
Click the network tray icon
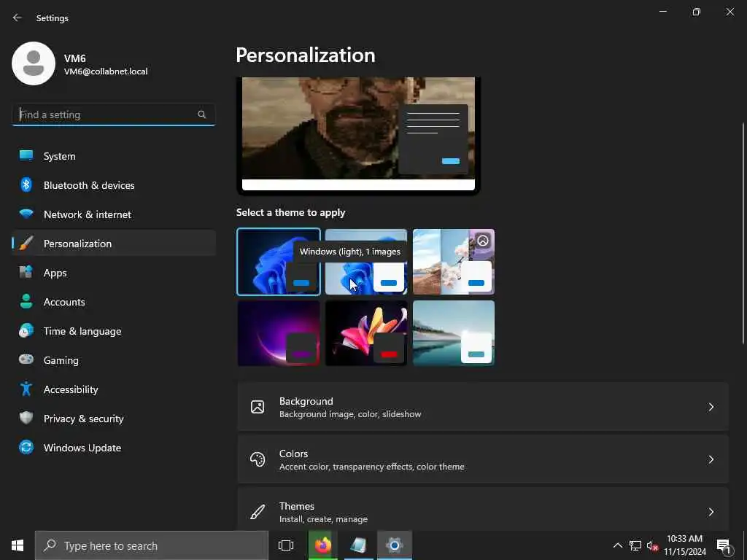(x=635, y=545)
